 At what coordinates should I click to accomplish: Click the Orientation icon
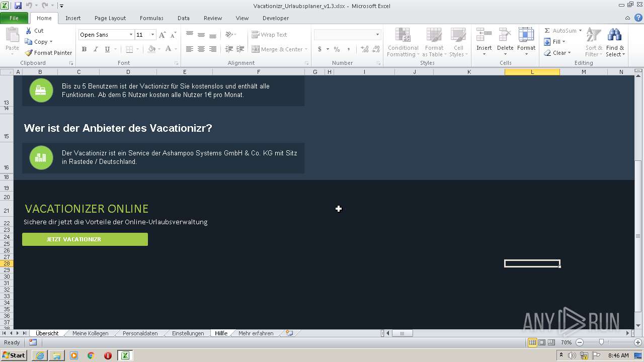tap(229, 35)
